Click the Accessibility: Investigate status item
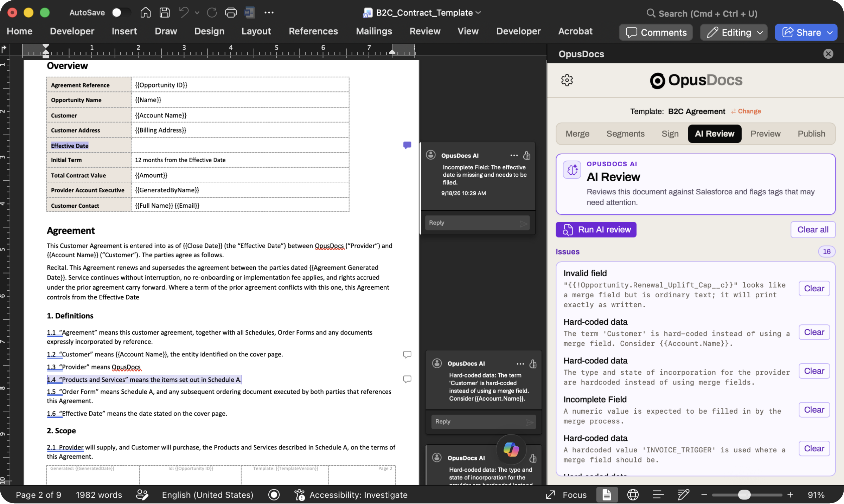 351,495
